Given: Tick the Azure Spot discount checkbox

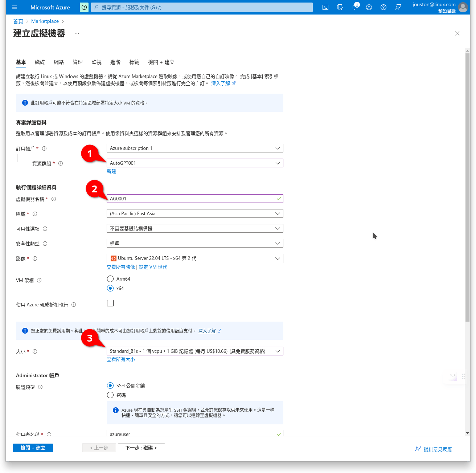Looking at the screenshot, I should tap(110, 303).
